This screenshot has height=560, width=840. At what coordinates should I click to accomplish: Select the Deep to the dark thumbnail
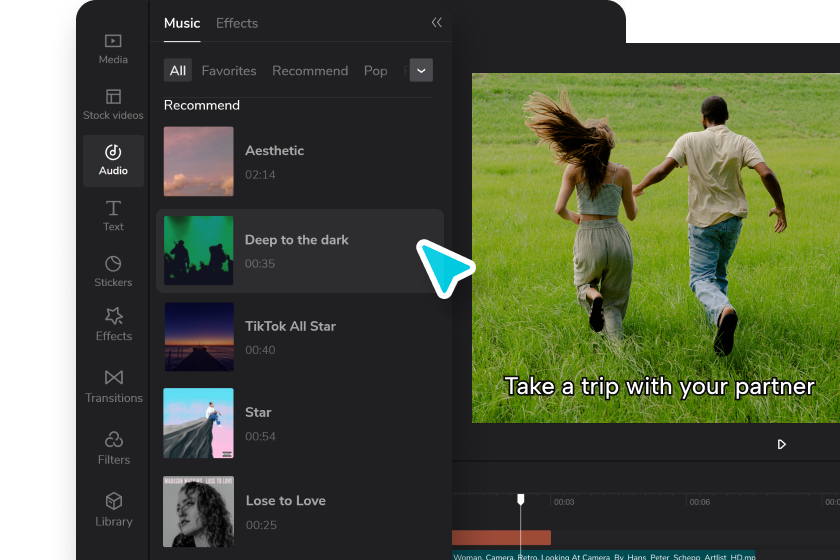click(198, 250)
